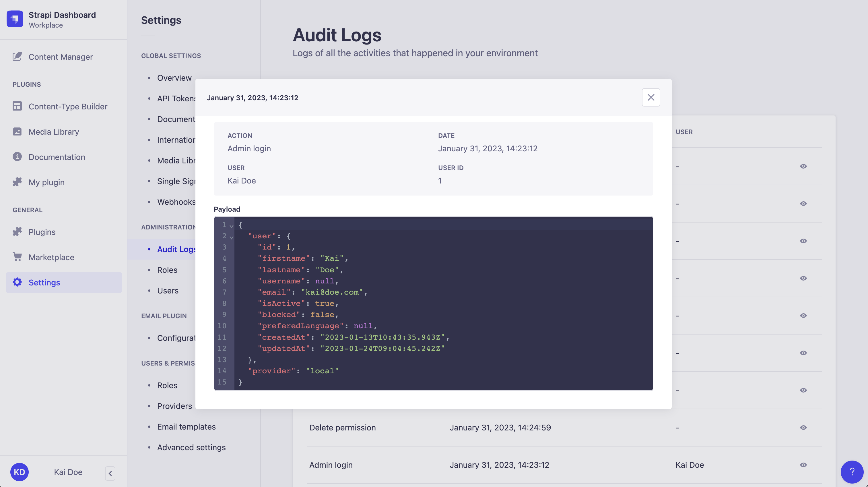868x487 pixels.
Task: Select Users under Administration panel
Action: pos(168,290)
